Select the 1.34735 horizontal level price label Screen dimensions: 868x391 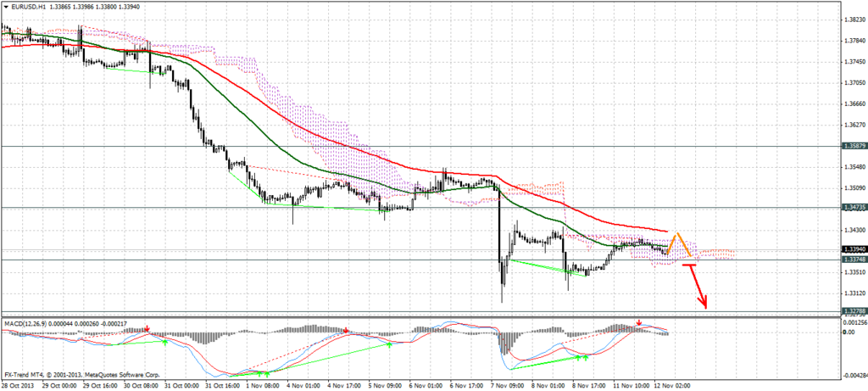click(854, 207)
